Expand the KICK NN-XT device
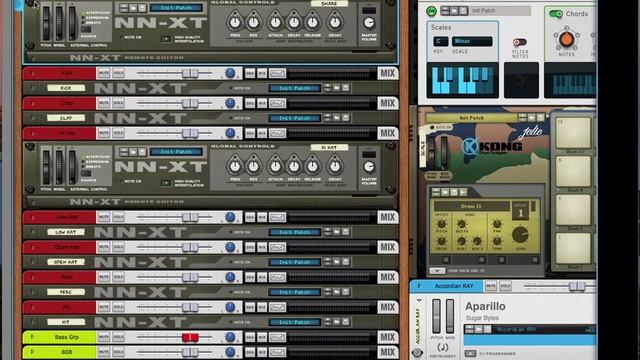The width and height of the screenshot is (640, 360). (x=33, y=88)
